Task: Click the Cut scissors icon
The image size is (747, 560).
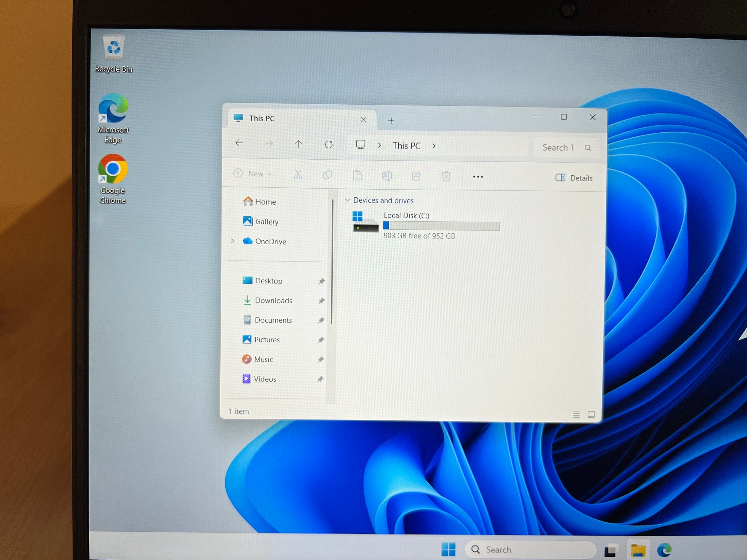Action: 298,175
